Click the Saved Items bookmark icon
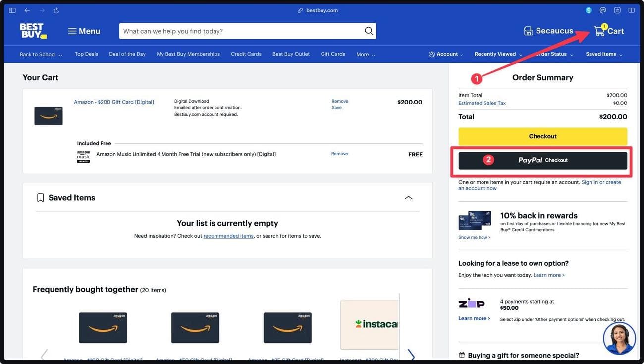 40,197
